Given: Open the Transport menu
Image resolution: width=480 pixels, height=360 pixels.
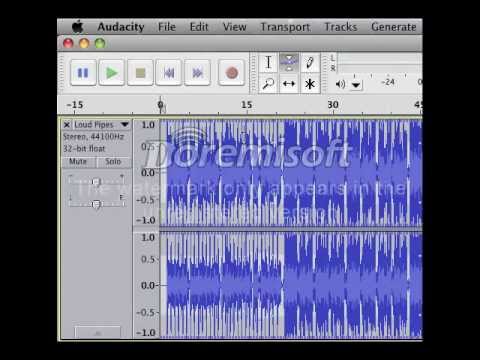Looking at the screenshot, I should point(285,27).
